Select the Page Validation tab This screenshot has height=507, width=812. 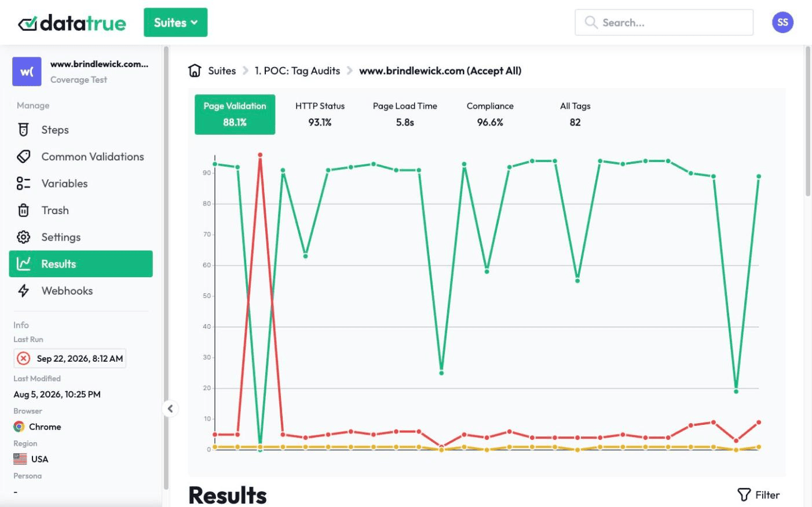pos(235,115)
